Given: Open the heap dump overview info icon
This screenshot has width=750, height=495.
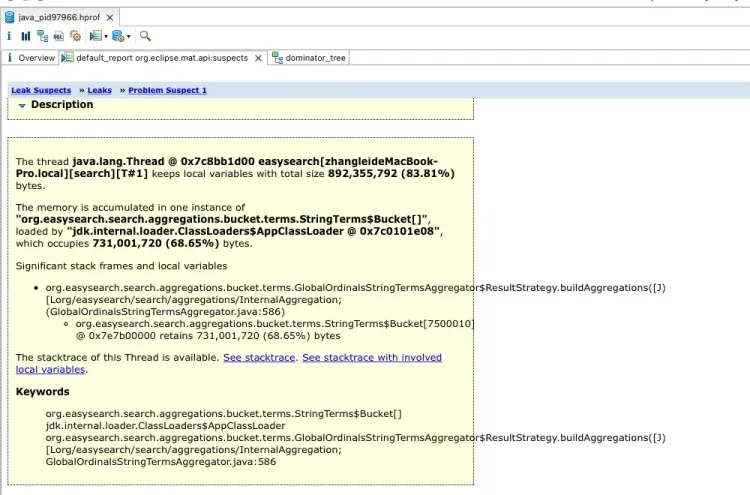Looking at the screenshot, I should [x=9, y=36].
